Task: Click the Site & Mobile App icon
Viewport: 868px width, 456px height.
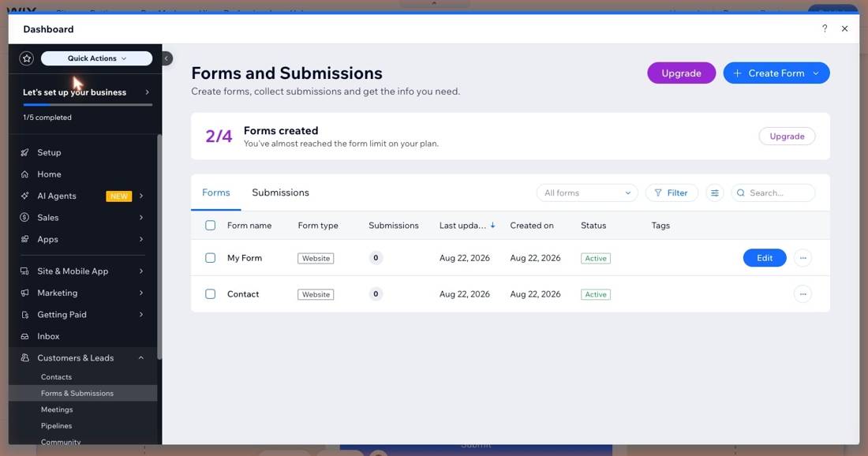Action: coord(24,271)
